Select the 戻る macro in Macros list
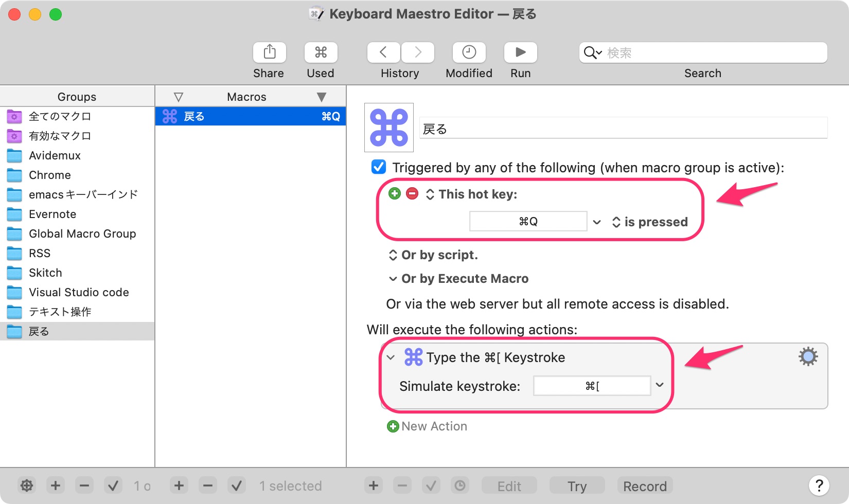 [251, 116]
